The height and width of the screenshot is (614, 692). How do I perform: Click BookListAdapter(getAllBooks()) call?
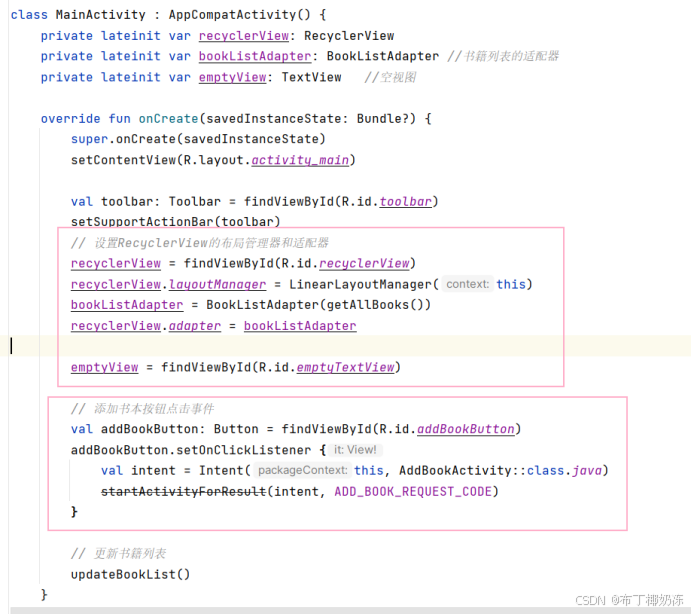[318, 305]
